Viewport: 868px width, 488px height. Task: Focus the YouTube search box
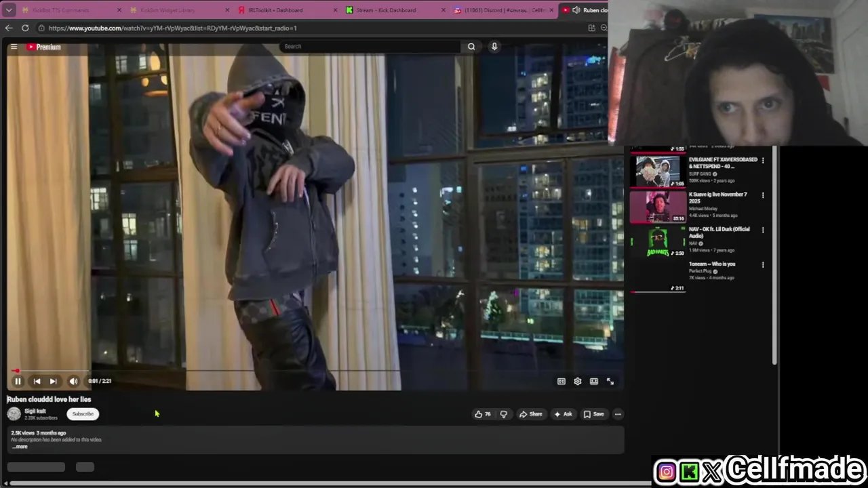(370, 46)
